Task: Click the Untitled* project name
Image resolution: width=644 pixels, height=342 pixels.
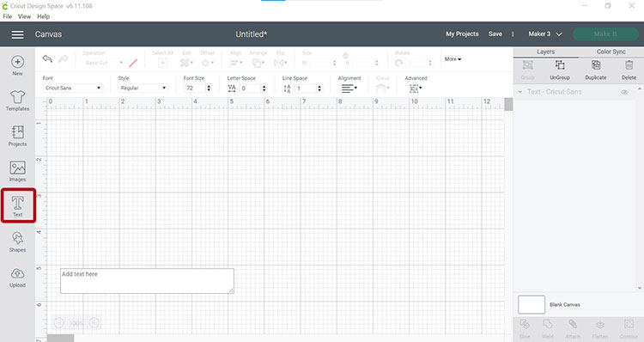Action: coord(251,34)
